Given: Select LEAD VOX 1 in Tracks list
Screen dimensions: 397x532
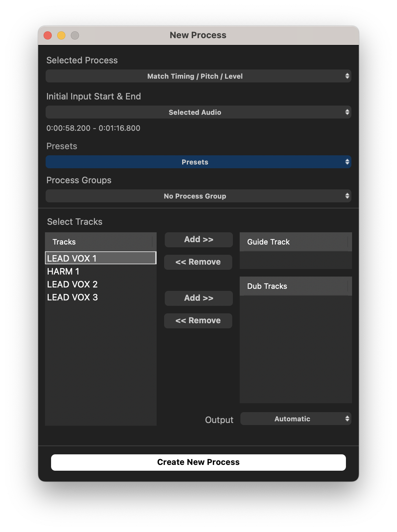Looking at the screenshot, I should [100, 258].
